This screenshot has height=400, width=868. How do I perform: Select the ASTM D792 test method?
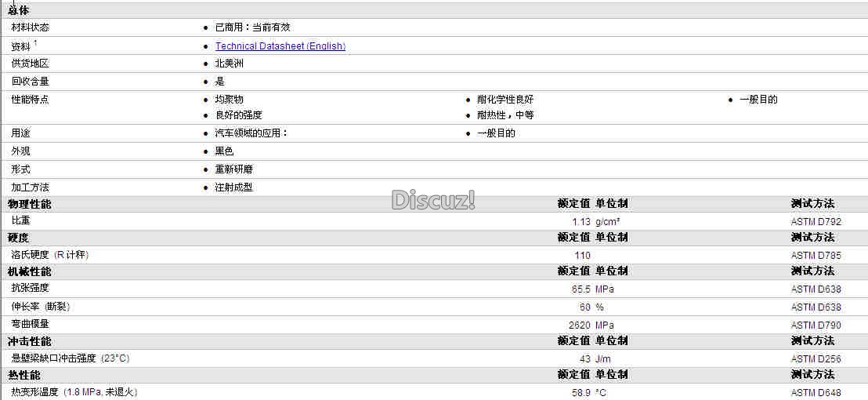816,222
